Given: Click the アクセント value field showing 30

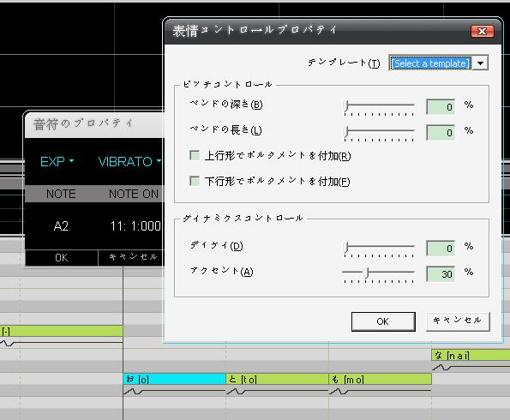Looking at the screenshot, I should point(441,274).
